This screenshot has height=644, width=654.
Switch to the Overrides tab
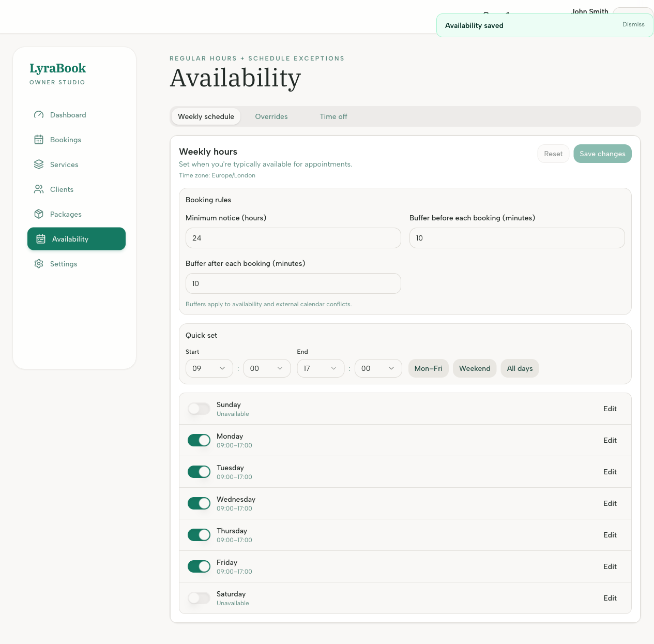pos(271,116)
